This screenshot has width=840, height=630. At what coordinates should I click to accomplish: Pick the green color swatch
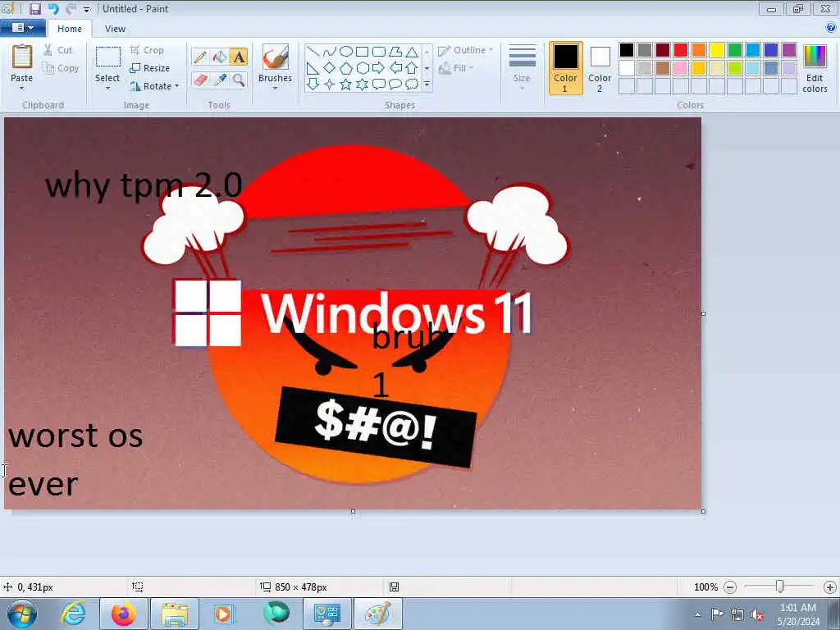pos(735,50)
